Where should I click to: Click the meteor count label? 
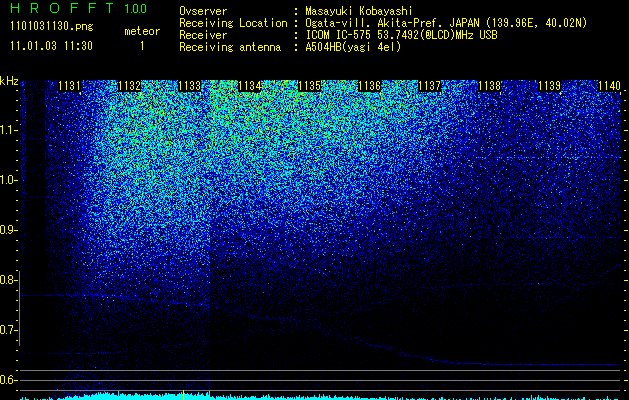142,31
